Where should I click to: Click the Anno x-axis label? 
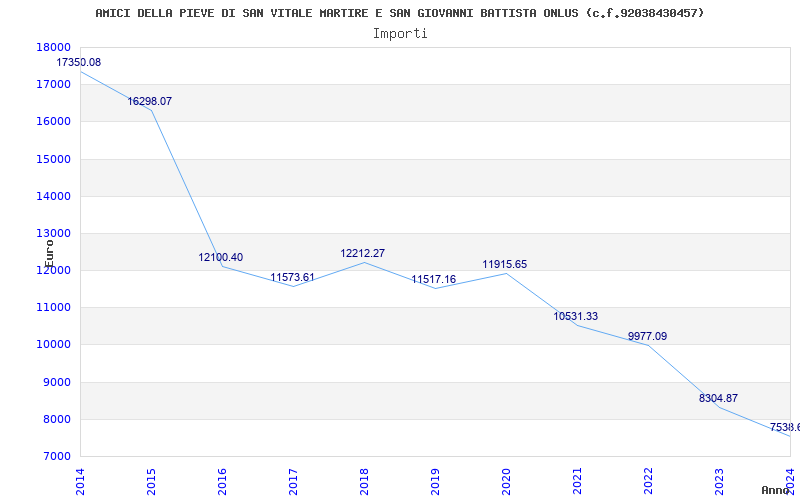(x=774, y=490)
